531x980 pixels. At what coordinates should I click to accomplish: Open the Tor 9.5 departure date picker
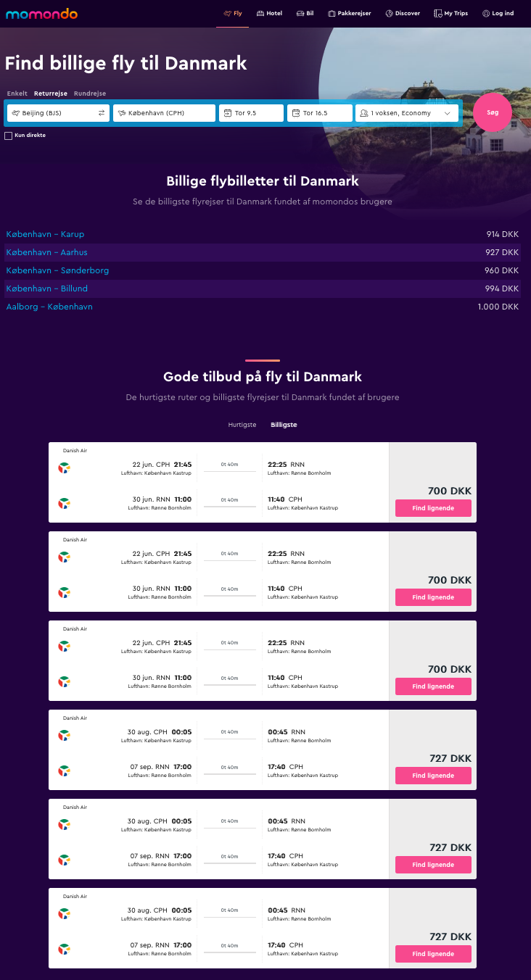pos(251,113)
